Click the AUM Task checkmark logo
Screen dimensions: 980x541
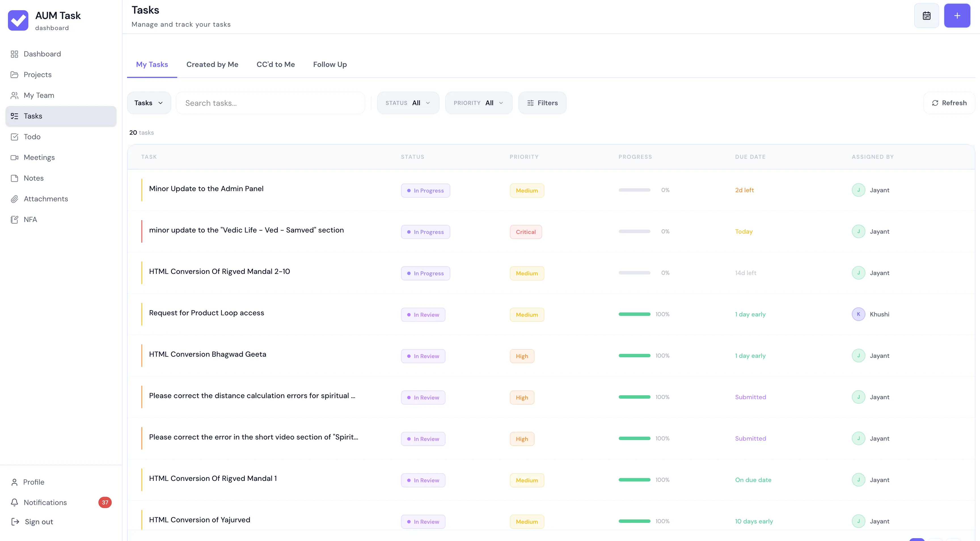coord(18,20)
